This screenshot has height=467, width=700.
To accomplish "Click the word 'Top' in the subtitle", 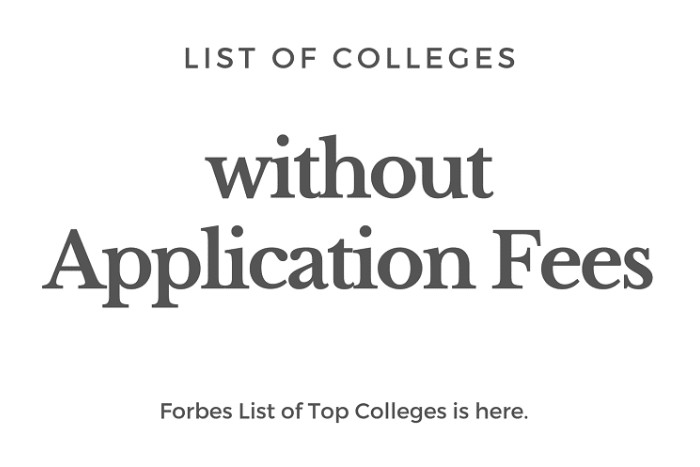I will pyautogui.click(x=328, y=412).
